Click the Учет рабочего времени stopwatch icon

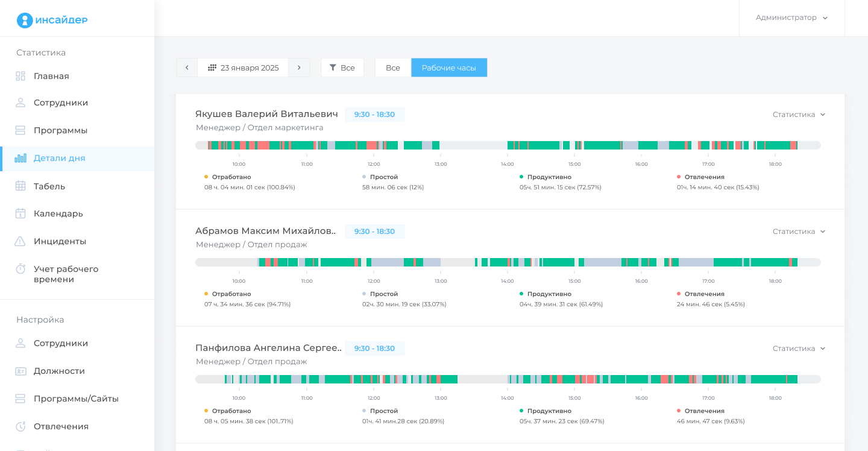20,269
